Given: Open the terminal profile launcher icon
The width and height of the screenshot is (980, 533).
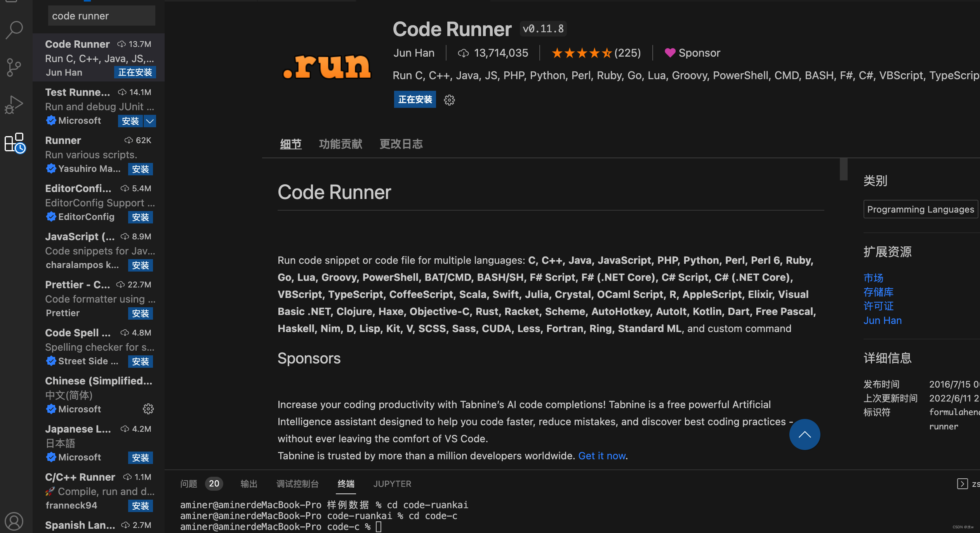Looking at the screenshot, I should point(963,484).
